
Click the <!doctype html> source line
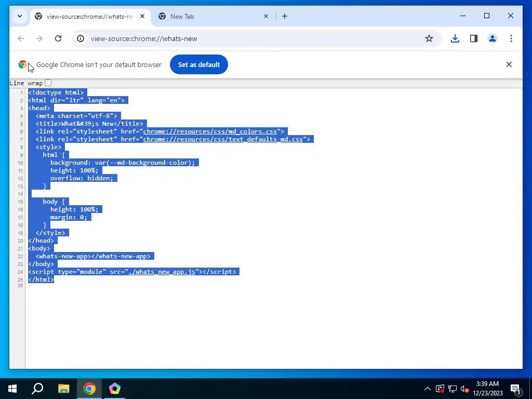point(56,92)
